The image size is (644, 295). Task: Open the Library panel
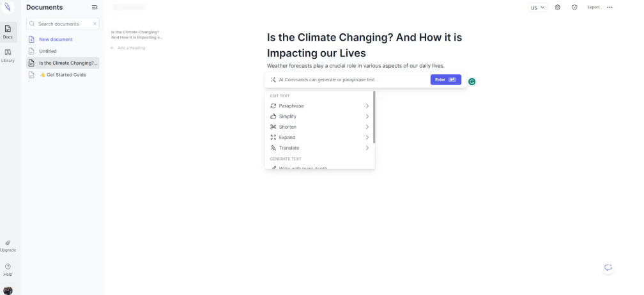(8, 55)
